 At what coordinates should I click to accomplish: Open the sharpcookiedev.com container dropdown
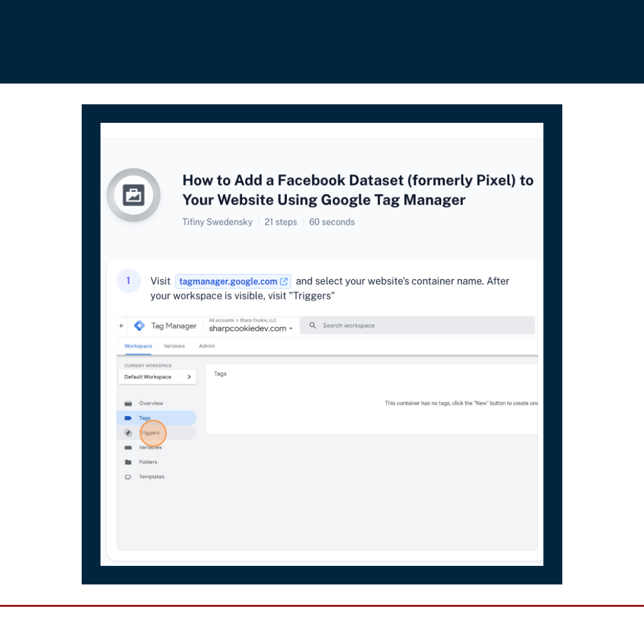point(250,329)
